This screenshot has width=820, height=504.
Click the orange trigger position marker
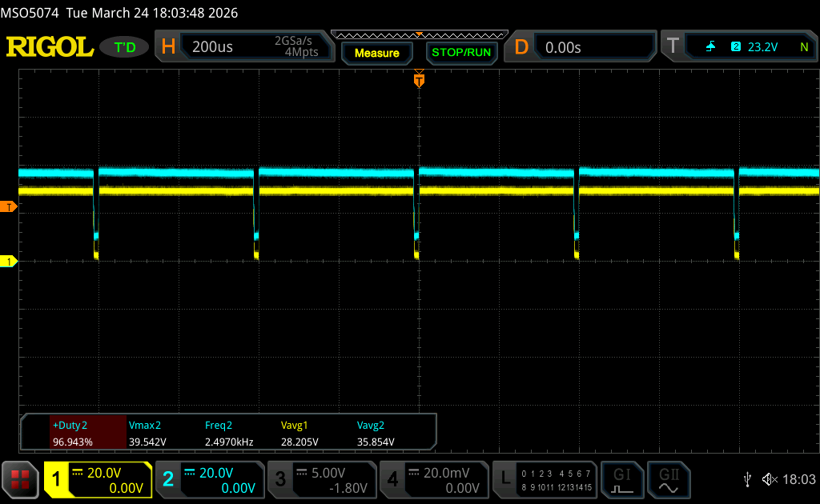[418, 80]
